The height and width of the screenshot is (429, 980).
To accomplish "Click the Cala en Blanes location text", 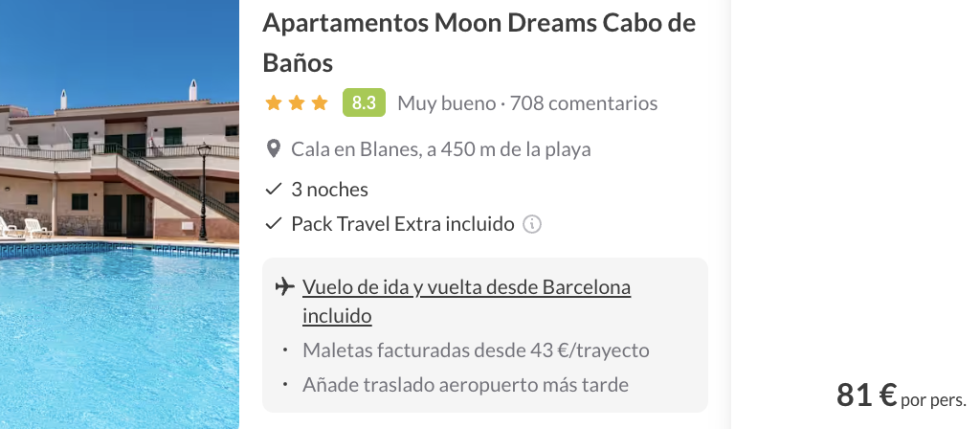I will tap(440, 149).
